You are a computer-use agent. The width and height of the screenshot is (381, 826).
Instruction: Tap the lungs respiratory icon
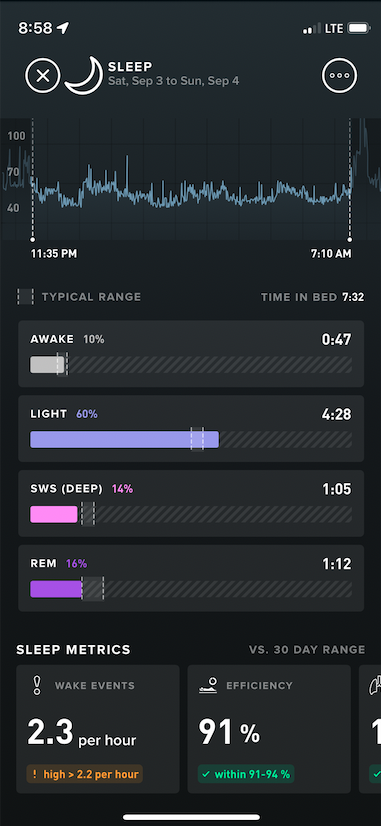point(375,685)
